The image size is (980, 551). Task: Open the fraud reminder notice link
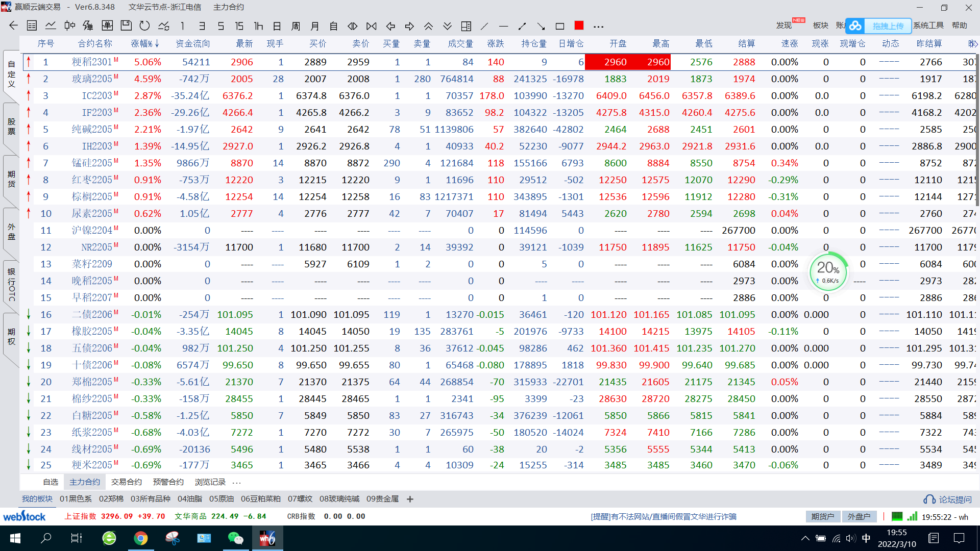pyautogui.click(x=664, y=516)
